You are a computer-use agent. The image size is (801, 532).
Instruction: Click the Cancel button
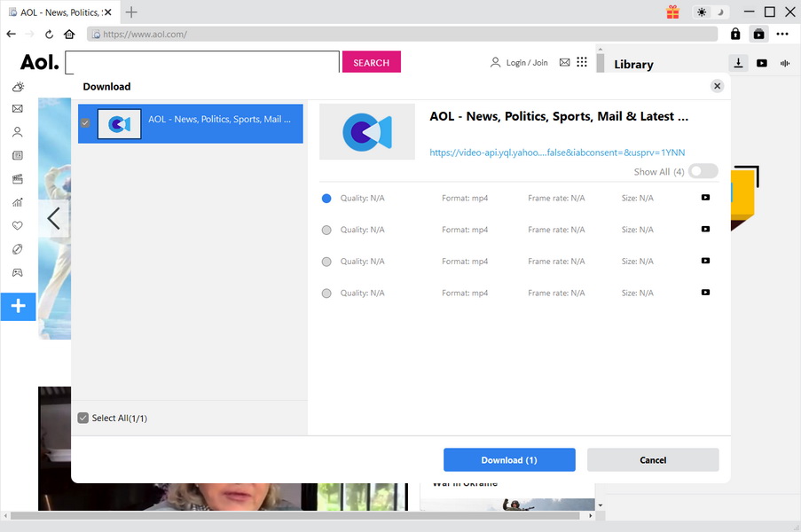[653, 459]
